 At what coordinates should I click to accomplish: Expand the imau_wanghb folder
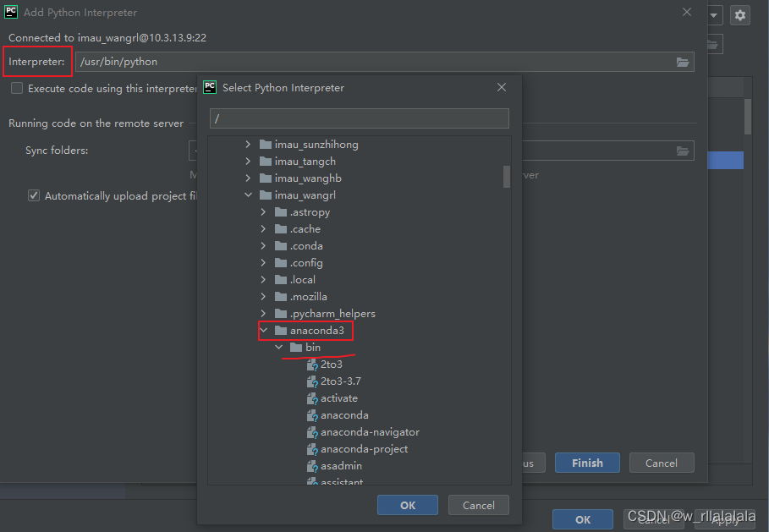pos(248,178)
